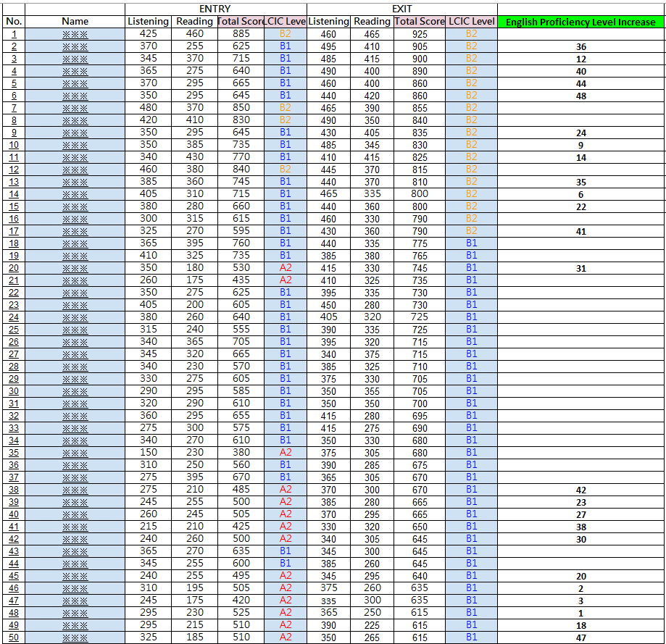Click the No. column header
The height and width of the screenshot is (644, 666).
coord(14,22)
